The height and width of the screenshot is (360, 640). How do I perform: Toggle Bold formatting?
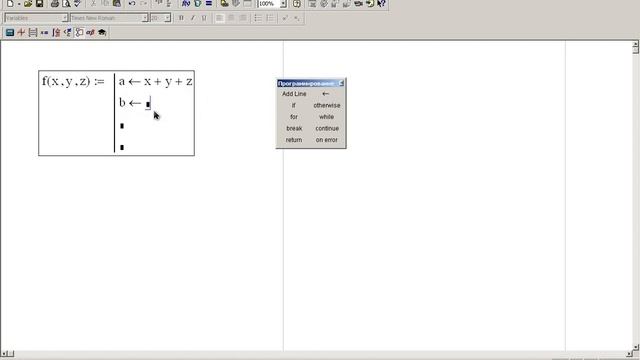(x=181, y=18)
